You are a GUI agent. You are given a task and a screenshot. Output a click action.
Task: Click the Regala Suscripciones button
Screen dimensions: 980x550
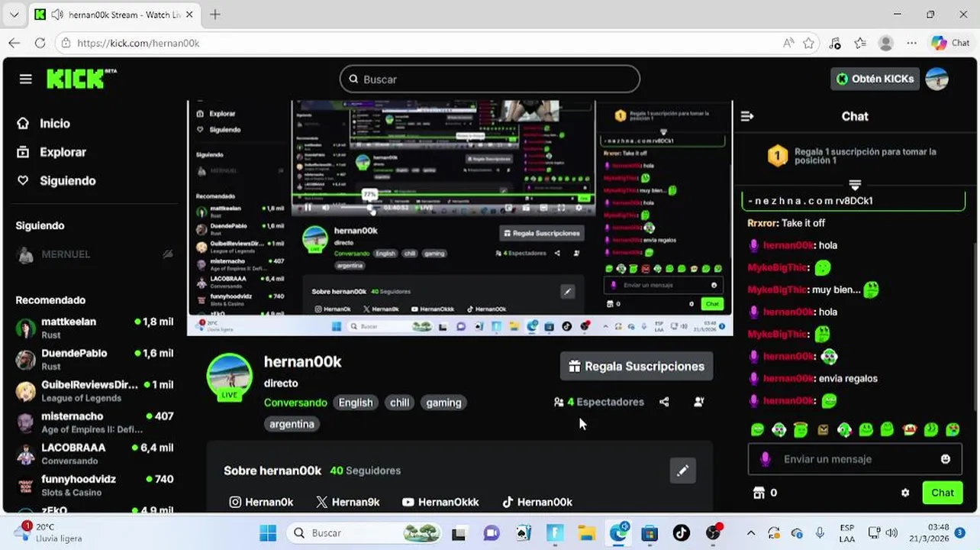637,366
